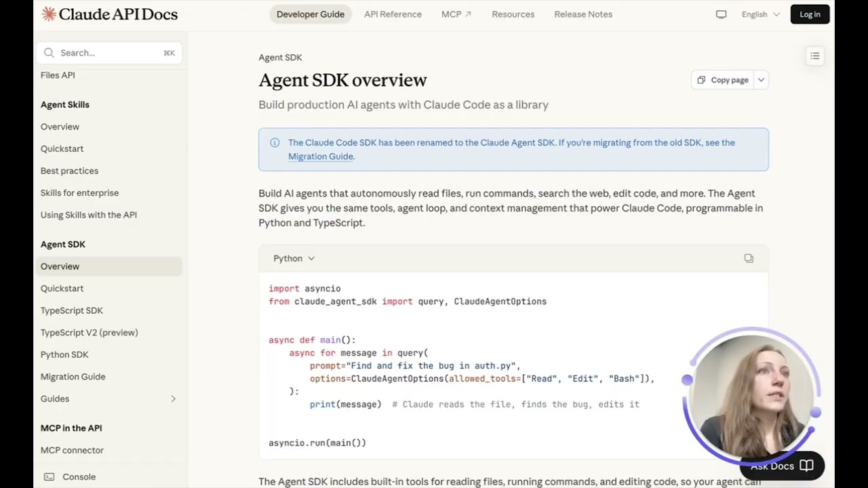Image resolution: width=868 pixels, height=488 pixels.
Task: Click 'import asyncio' code line
Action: [304, 289]
